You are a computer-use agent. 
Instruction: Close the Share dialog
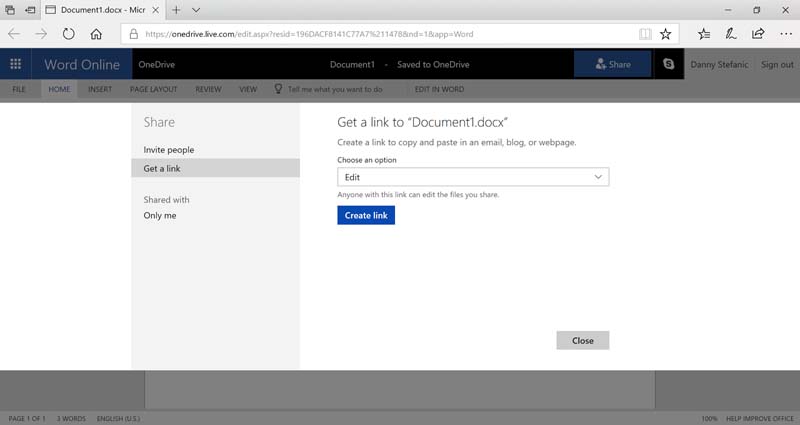583,340
